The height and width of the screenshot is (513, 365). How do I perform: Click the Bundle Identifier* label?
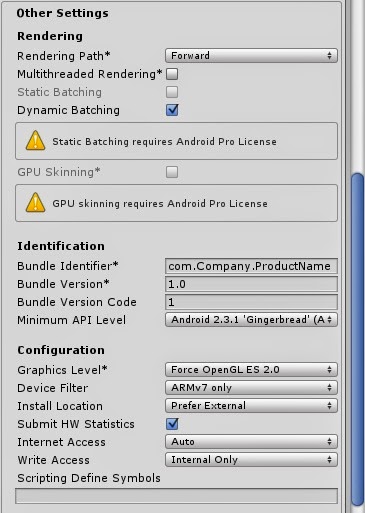(68, 266)
